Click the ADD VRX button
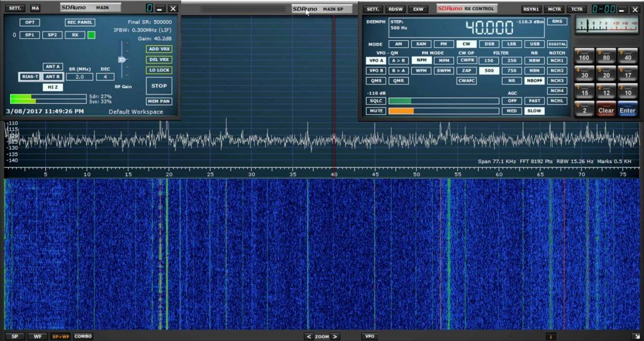Image resolution: width=644 pixels, height=341 pixels. click(158, 49)
